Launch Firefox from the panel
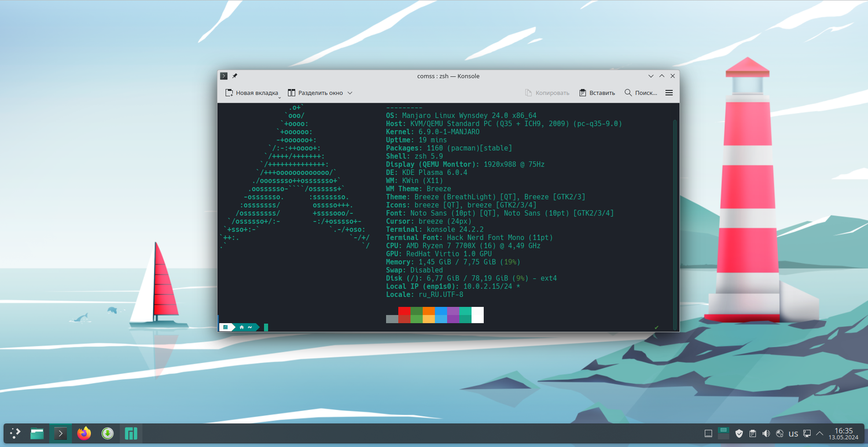This screenshot has width=868, height=447. [x=84, y=433]
